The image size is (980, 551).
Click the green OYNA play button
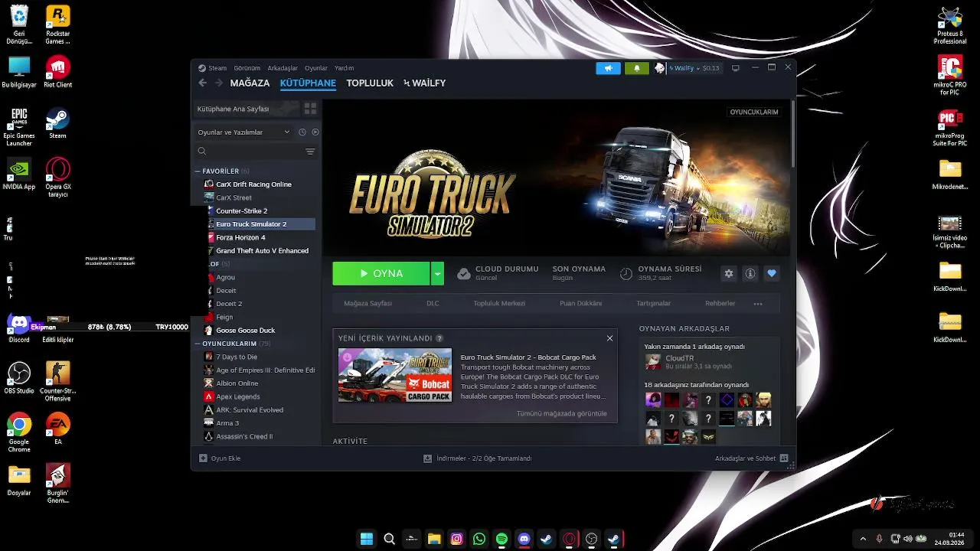(381, 273)
